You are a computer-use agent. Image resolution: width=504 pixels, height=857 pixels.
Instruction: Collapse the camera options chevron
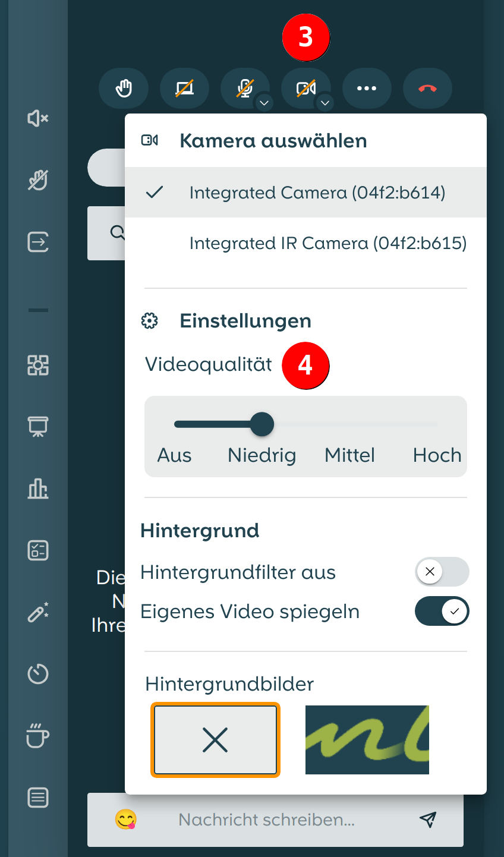[x=325, y=103]
